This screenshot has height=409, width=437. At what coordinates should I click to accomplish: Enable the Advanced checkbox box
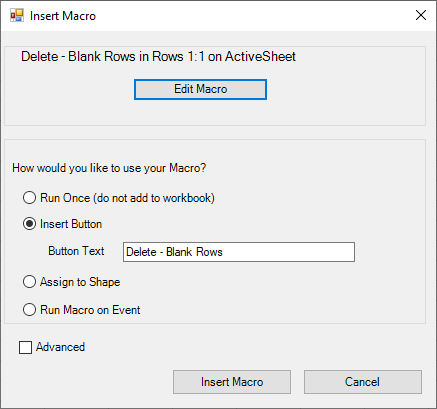pos(25,347)
